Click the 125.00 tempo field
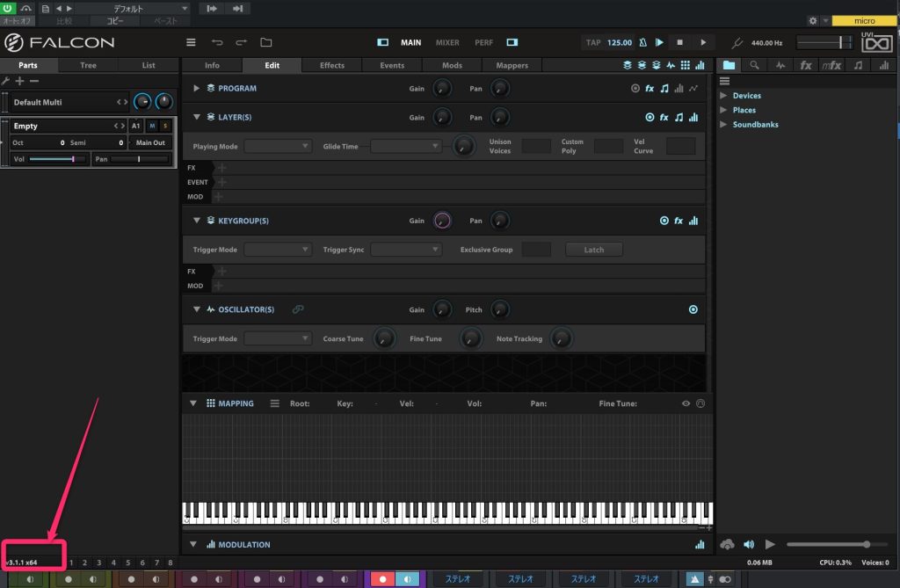The width and height of the screenshot is (900, 588). click(x=619, y=42)
